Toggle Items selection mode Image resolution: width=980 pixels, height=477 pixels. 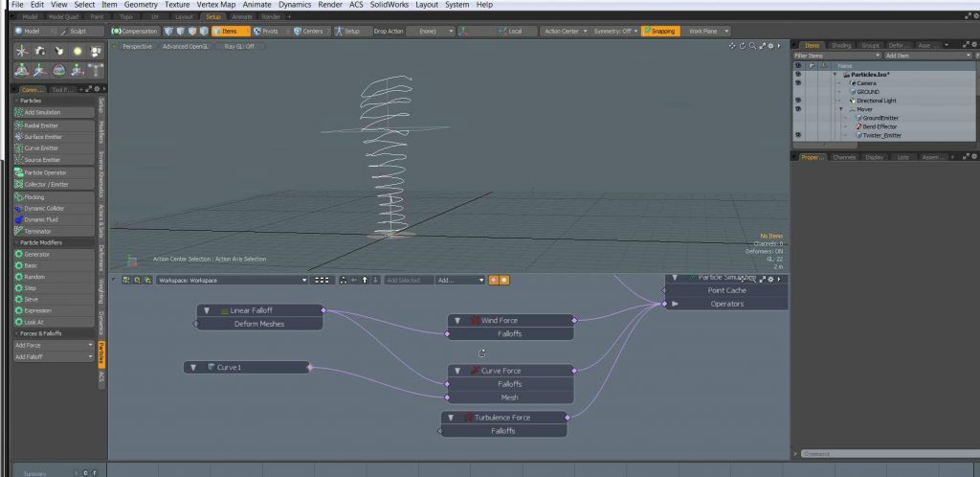point(231,31)
